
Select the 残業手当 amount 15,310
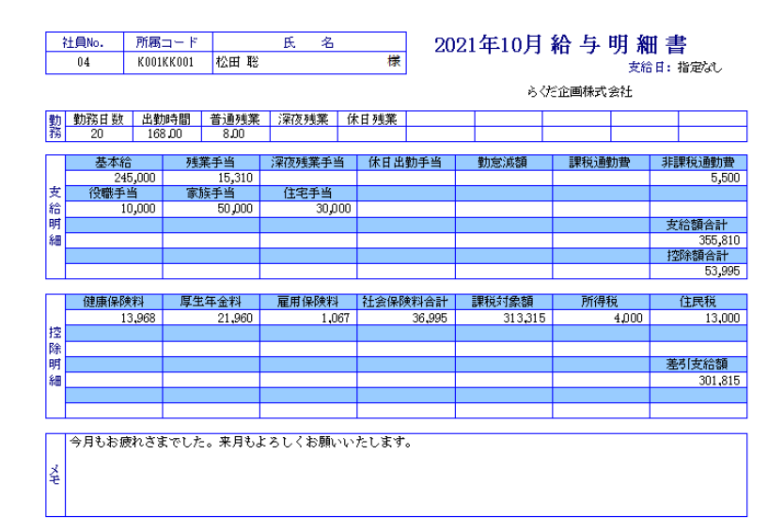pos(234,177)
